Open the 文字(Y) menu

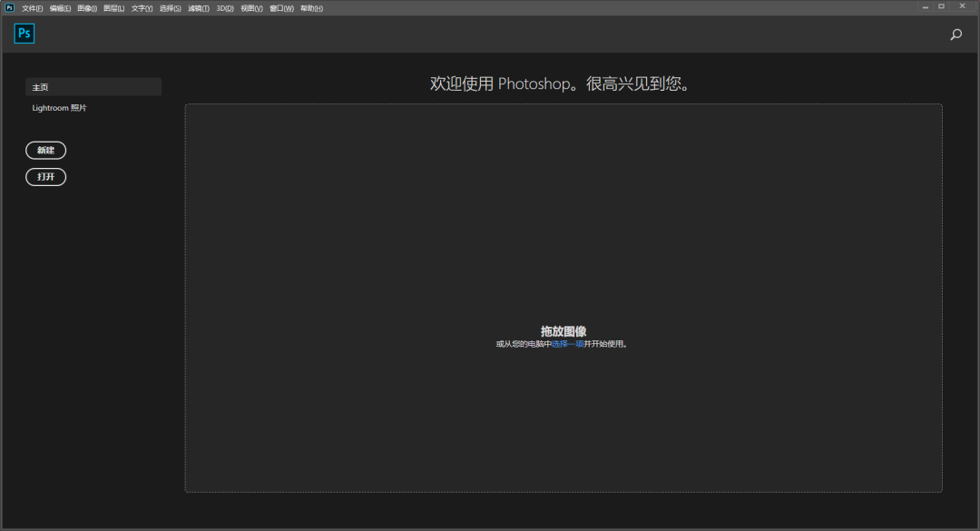pyautogui.click(x=142, y=8)
